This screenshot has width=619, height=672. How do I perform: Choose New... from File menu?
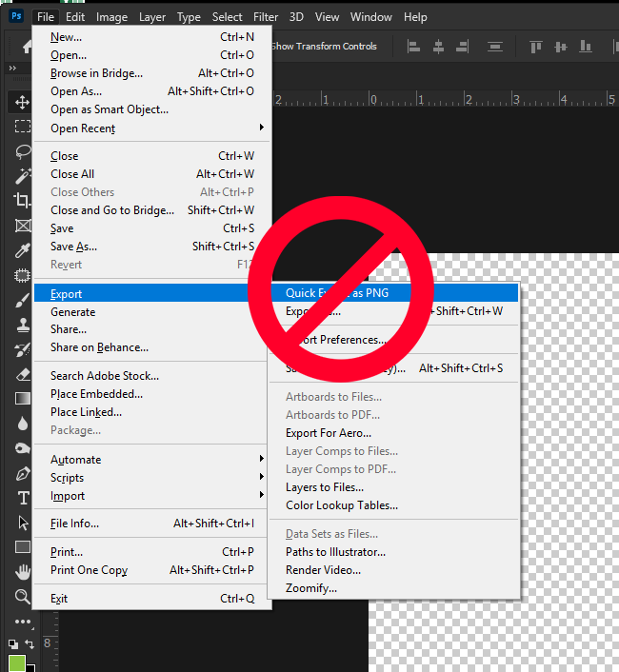152,37
